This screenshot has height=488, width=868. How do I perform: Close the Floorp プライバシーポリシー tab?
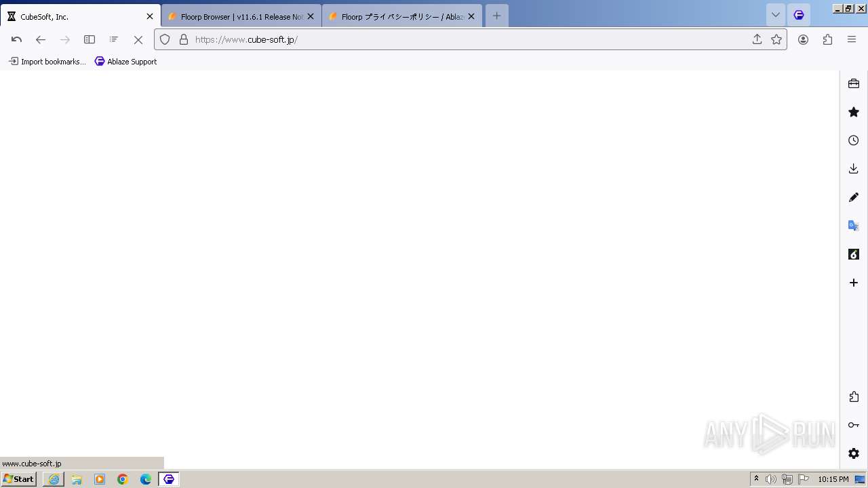tap(471, 16)
